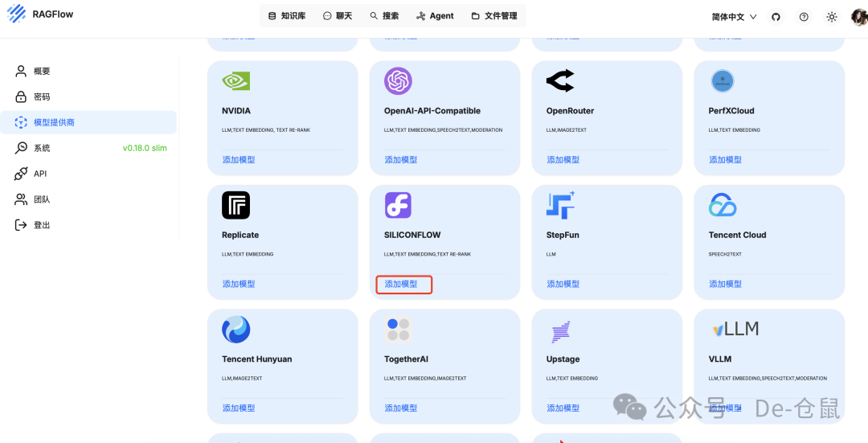
Task: Click 添加模型 on the StepFun card
Action: pyautogui.click(x=563, y=284)
